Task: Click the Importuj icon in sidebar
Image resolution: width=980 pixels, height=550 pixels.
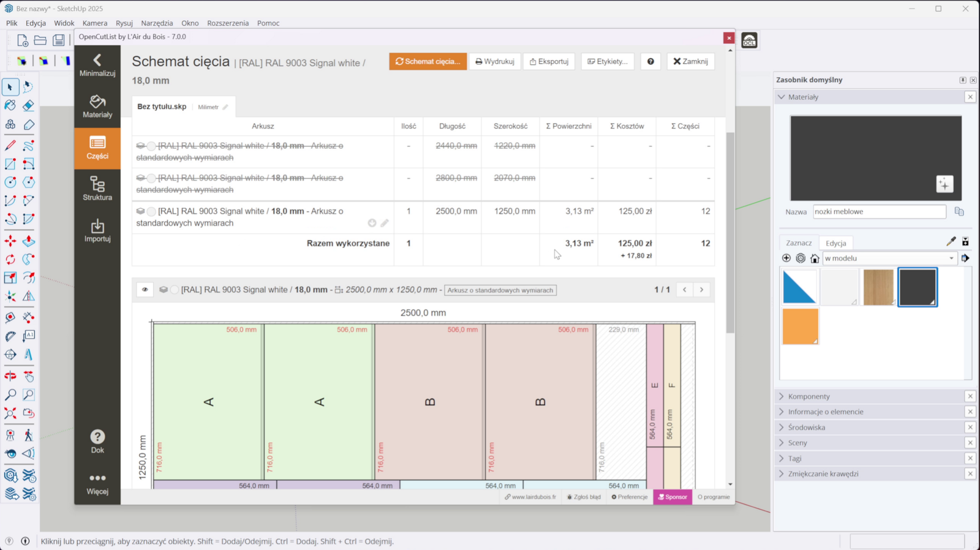Action: 97,230
